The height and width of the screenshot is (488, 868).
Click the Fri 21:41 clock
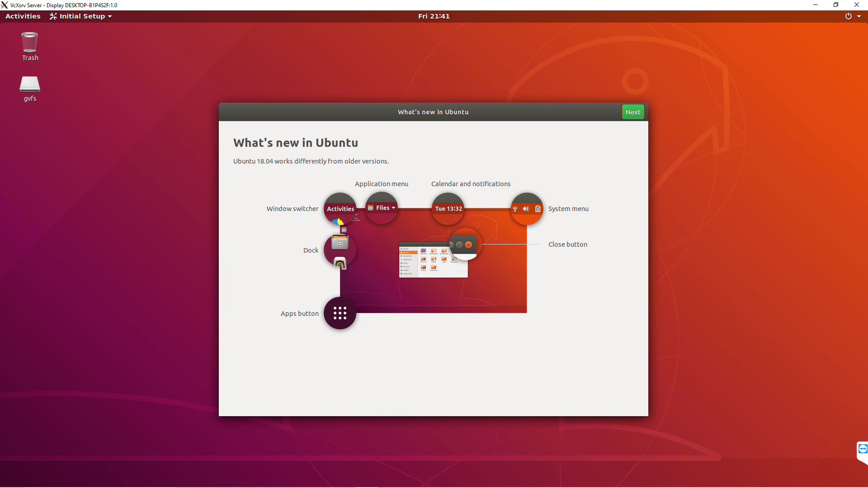pyautogui.click(x=434, y=16)
